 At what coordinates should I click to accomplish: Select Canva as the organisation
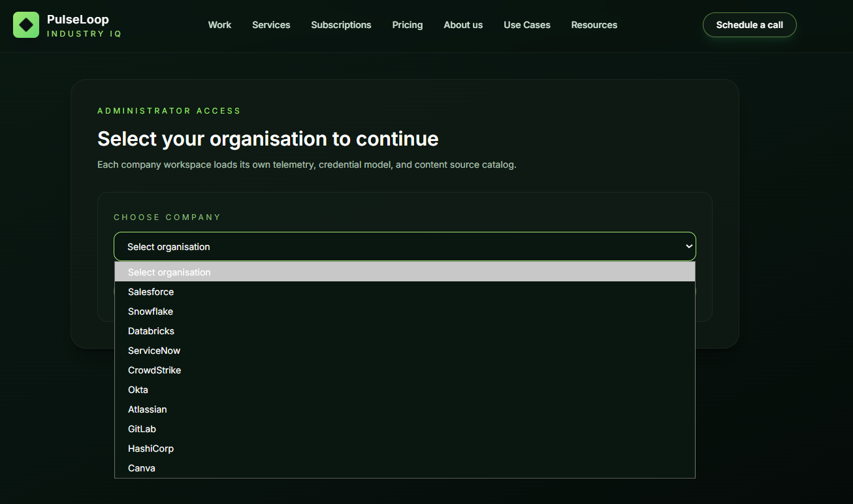click(405, 468)
